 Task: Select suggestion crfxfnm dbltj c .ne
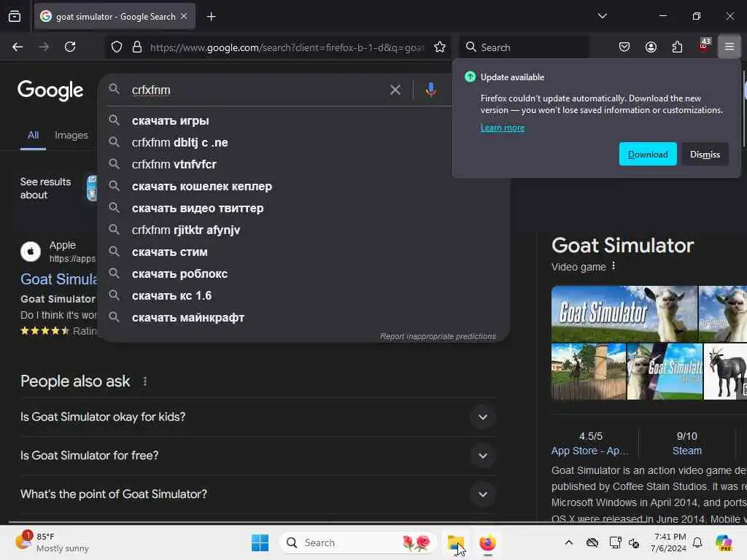304,143
